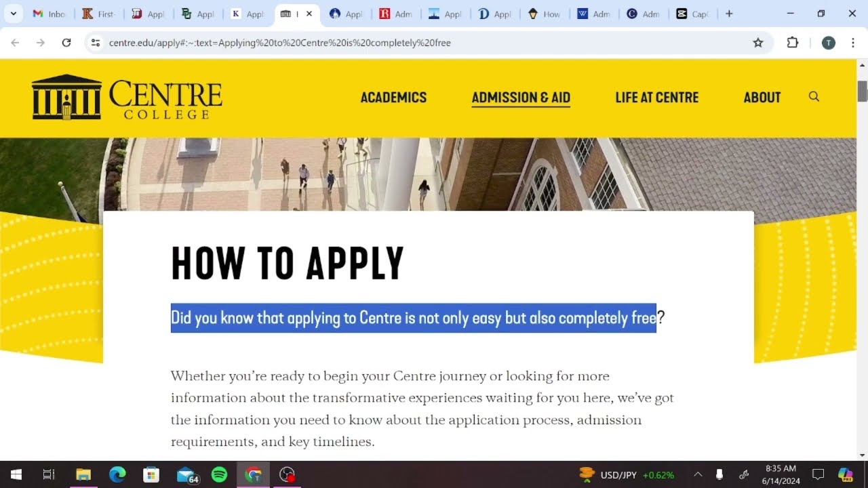
Task: Switch to the 'Adm' tab with W icon
Action: (x=594, y=14)
